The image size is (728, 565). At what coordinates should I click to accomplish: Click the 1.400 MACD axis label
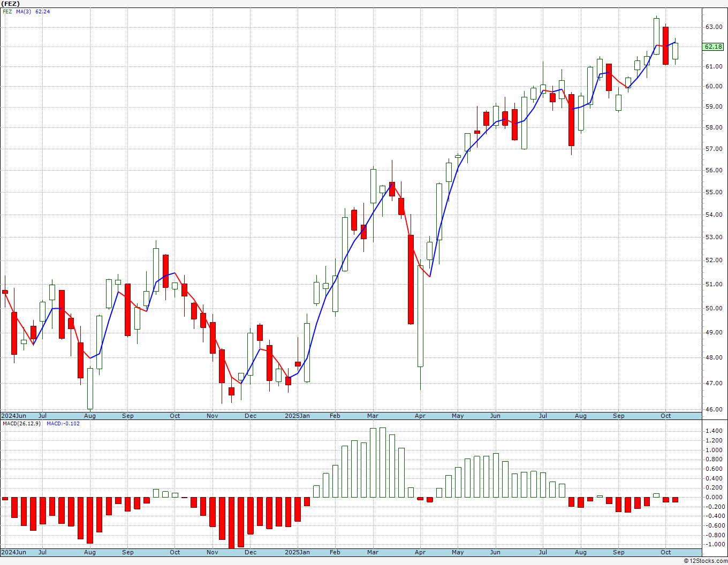714,431
